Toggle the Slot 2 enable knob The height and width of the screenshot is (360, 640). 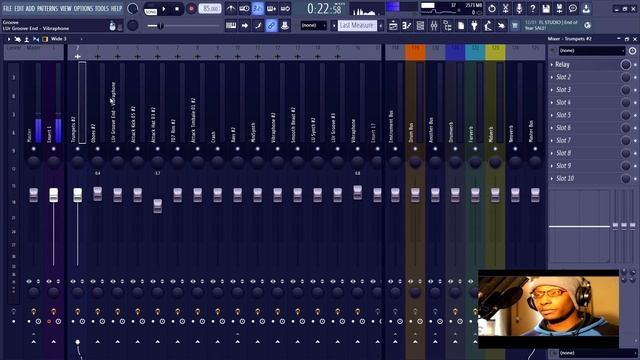pyautogui.click(x=625, y=77)
